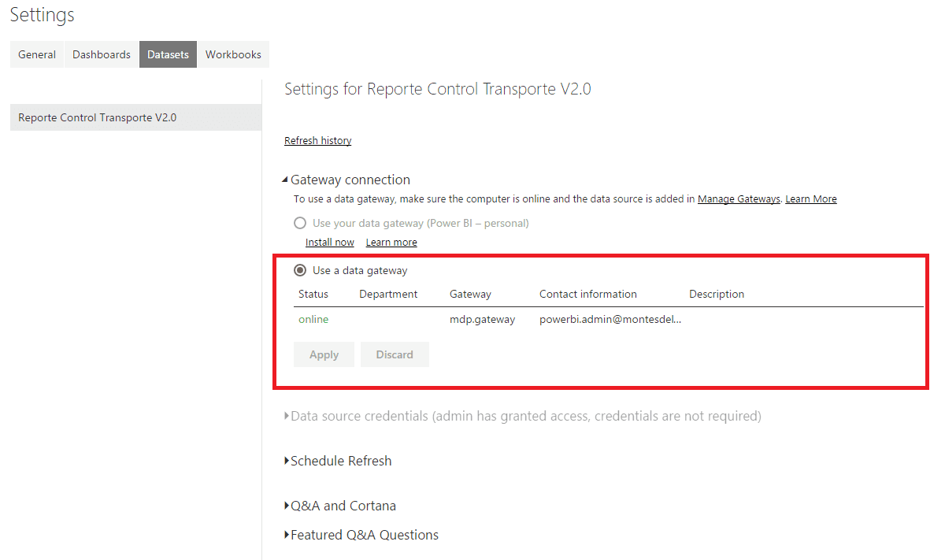This screenshot has height=560, width=945.
Task: Open the Refresh history link
Action: tap(318, 140)
